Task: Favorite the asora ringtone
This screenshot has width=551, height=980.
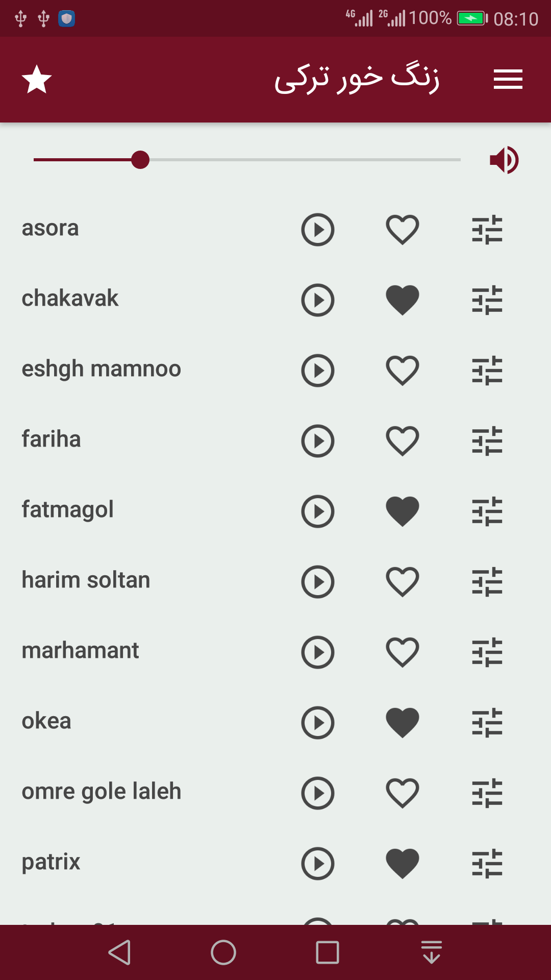Action: [x=403, y=230]
